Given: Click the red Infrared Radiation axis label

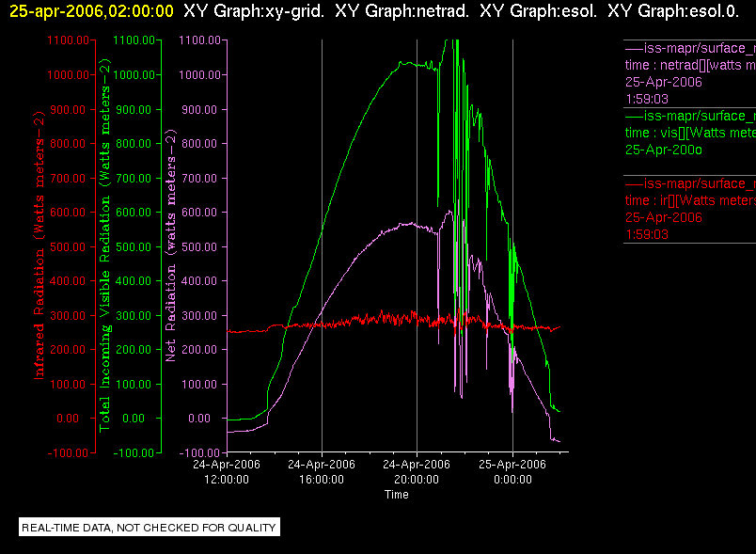Looking at the screenshot, I should coord(39,245).
